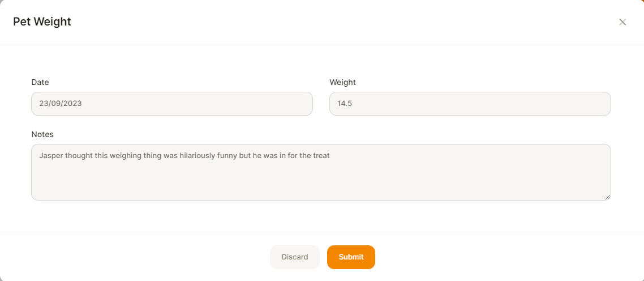Click inside the Notes text area
Image resolution: width=644 pixels, height=281 pixels.
(321, 172)
